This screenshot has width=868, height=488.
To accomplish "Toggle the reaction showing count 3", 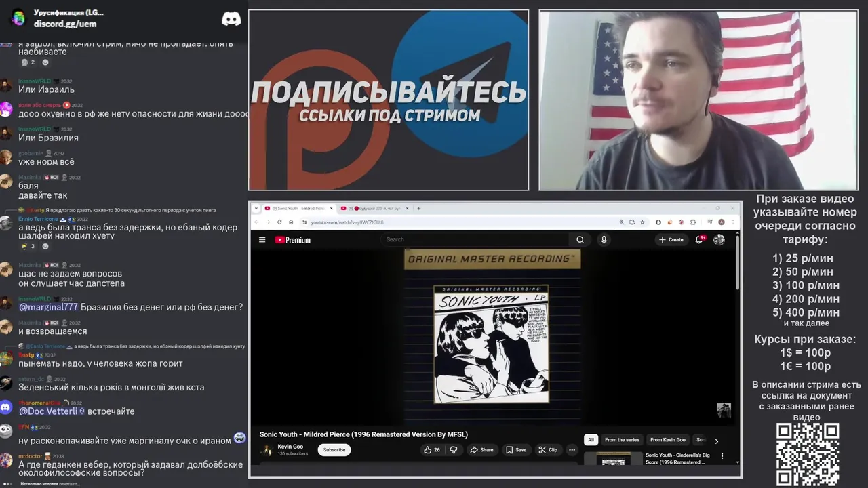I will (27, 246).
